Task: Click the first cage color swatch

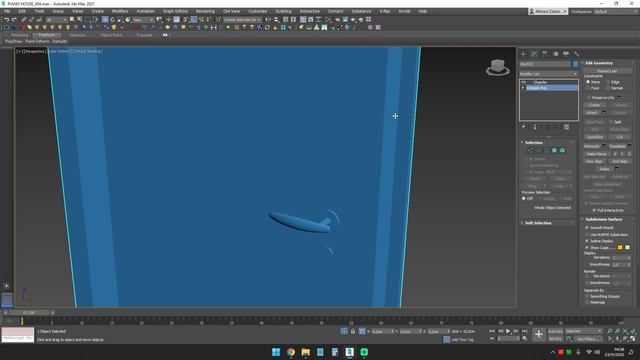Action: click(620, 248)
